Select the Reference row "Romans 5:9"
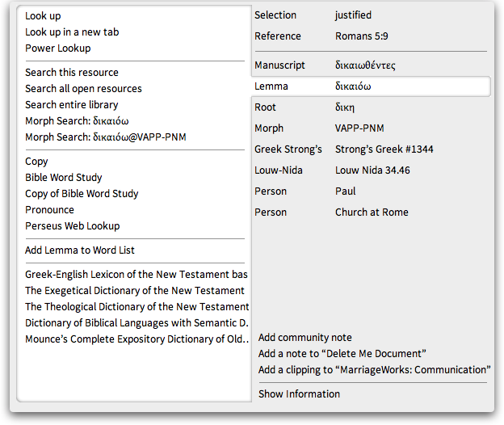The width and height of the screenshot is (504, 425). coord(371,36)
